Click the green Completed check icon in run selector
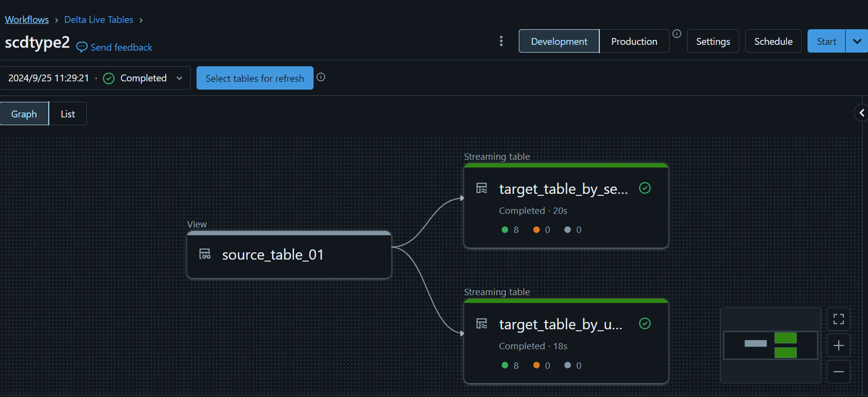The width and height of the screenshot is (868, 397). point(109,78)
